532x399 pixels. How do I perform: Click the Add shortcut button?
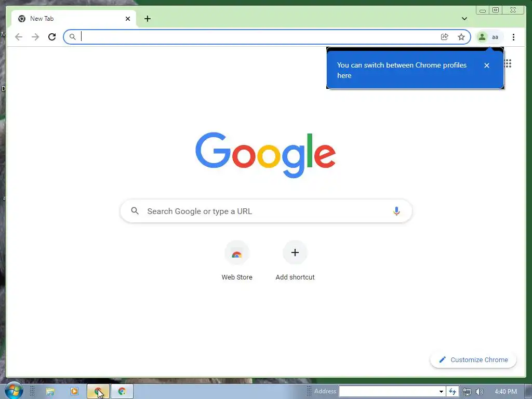click(295, 261)
